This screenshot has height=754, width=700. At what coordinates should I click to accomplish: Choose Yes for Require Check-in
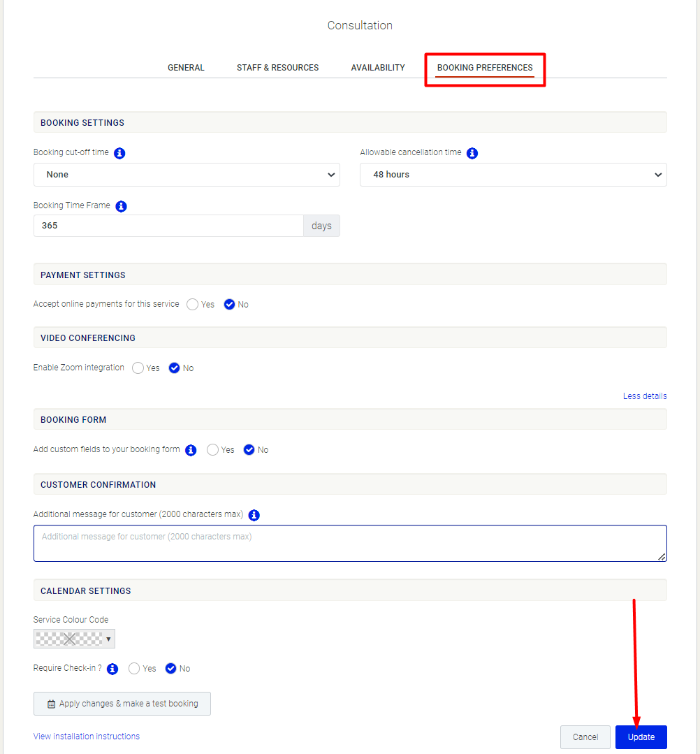(134, 669)
